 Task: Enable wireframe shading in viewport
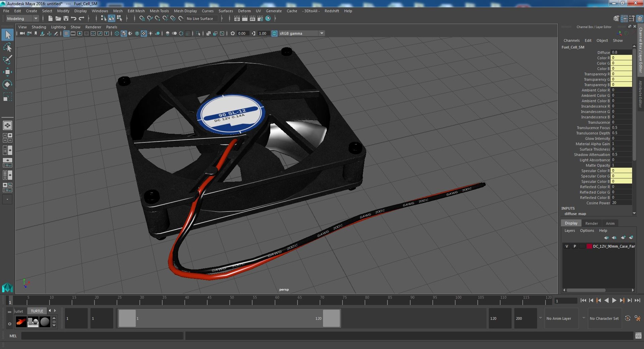[117, 33]
